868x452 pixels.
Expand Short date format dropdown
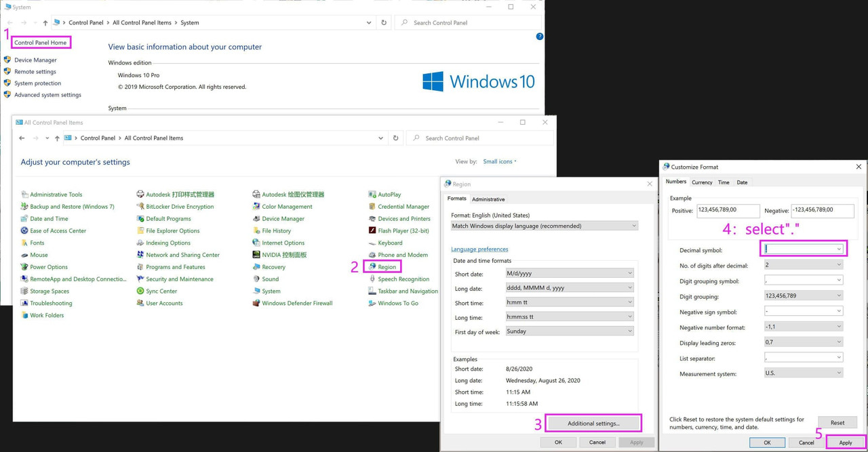tap(570, 273)
